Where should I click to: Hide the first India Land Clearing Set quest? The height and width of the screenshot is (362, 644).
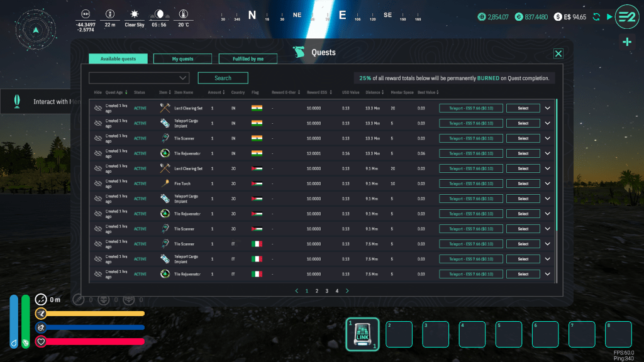tap(97, 108)
